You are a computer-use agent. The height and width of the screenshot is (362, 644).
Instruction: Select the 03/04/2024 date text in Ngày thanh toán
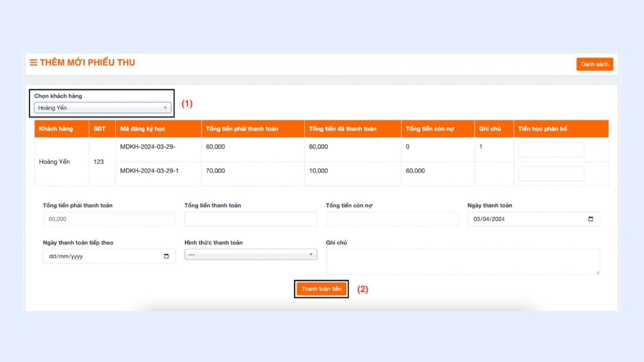coord(489,219)
